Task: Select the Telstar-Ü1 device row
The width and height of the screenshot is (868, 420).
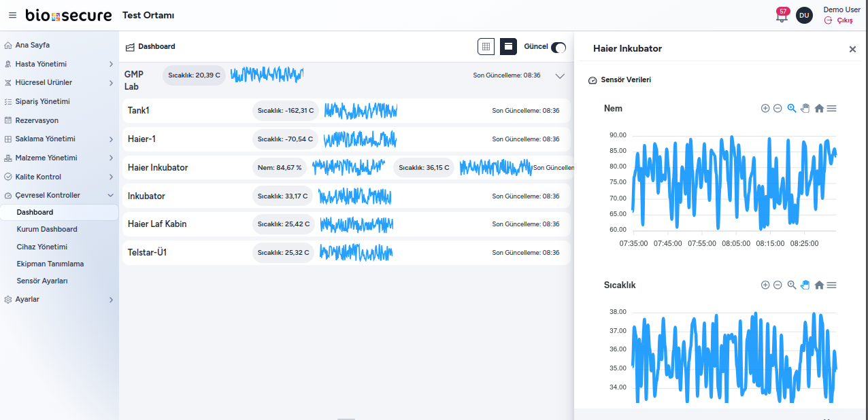Action: [346, 252]
